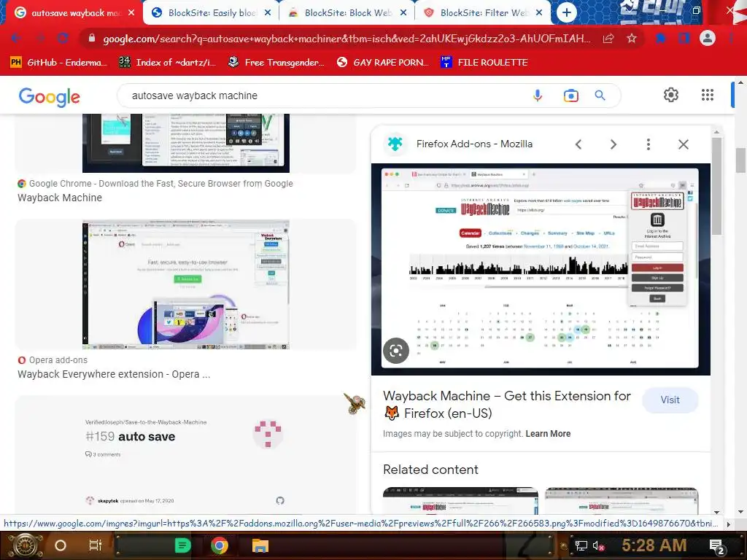This screenshot has width=747, height=560.
Task: Unmute volume in system tray
Action: coord(598,545)
